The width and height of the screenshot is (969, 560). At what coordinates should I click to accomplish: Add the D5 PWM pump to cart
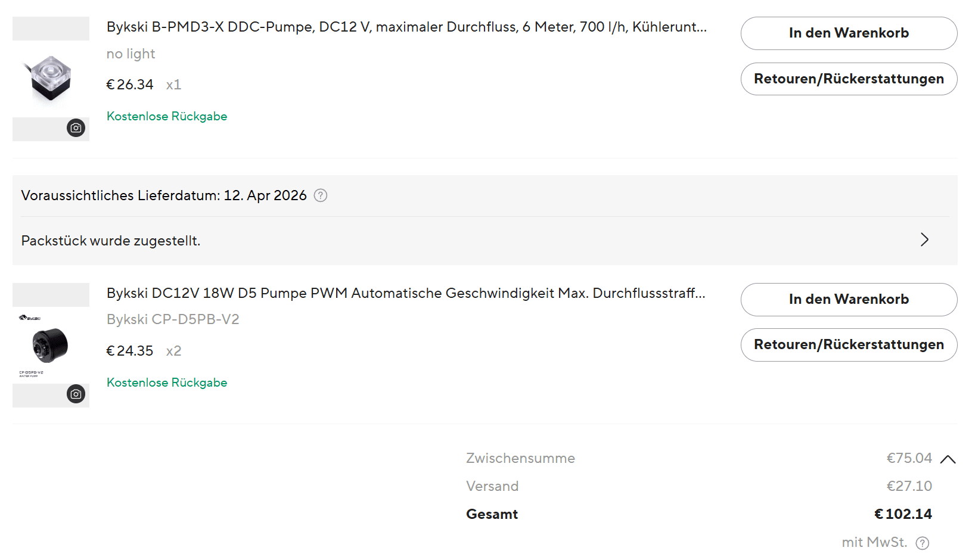click(849, 299)
